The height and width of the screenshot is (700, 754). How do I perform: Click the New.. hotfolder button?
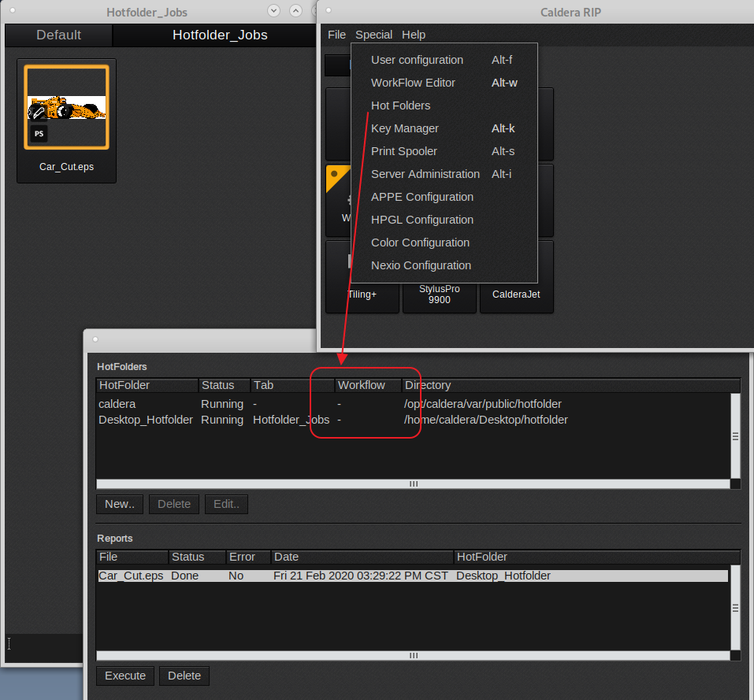point(120,504)
